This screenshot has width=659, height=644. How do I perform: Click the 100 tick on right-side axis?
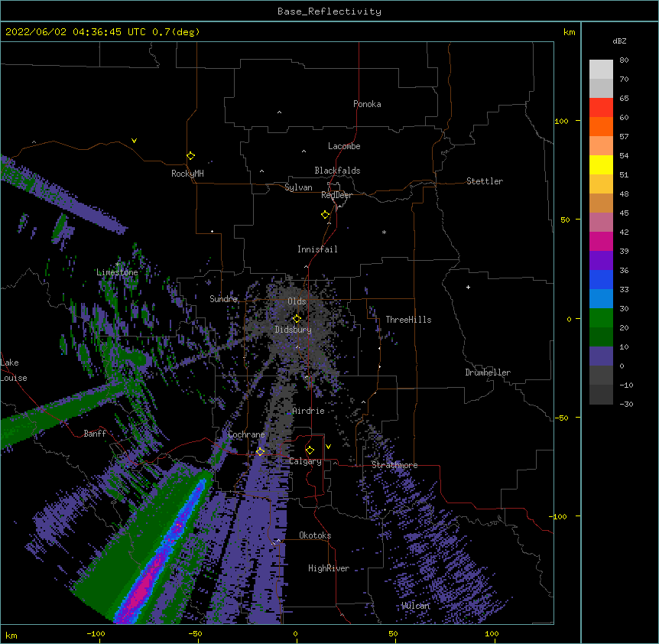click(561, 121)
